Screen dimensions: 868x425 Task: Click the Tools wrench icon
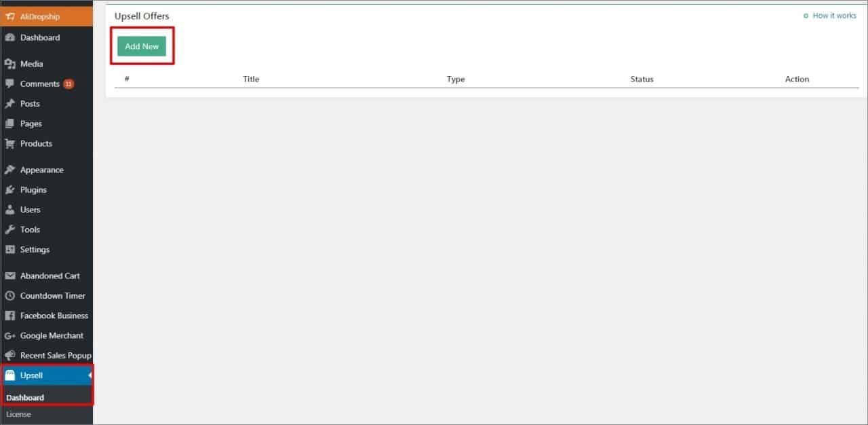tap(9, 229)
